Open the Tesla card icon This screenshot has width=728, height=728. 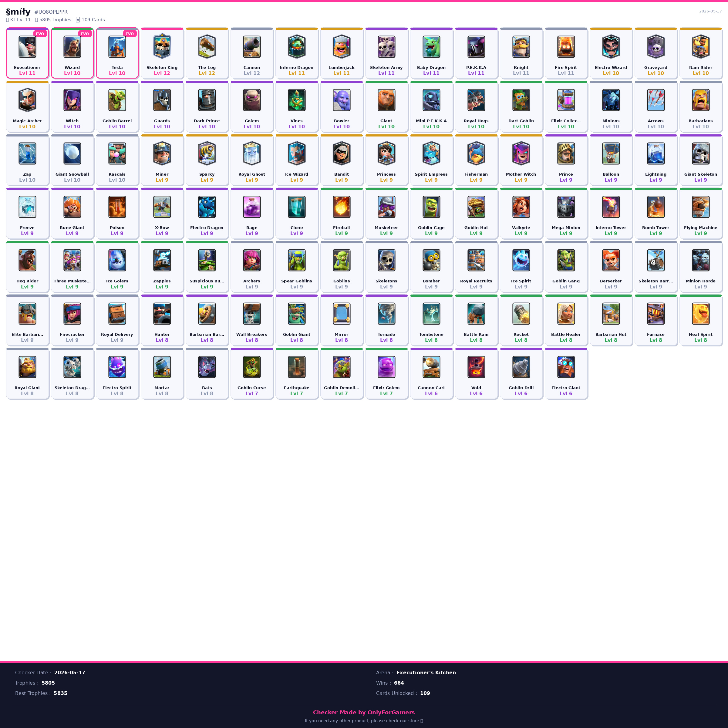117,47
